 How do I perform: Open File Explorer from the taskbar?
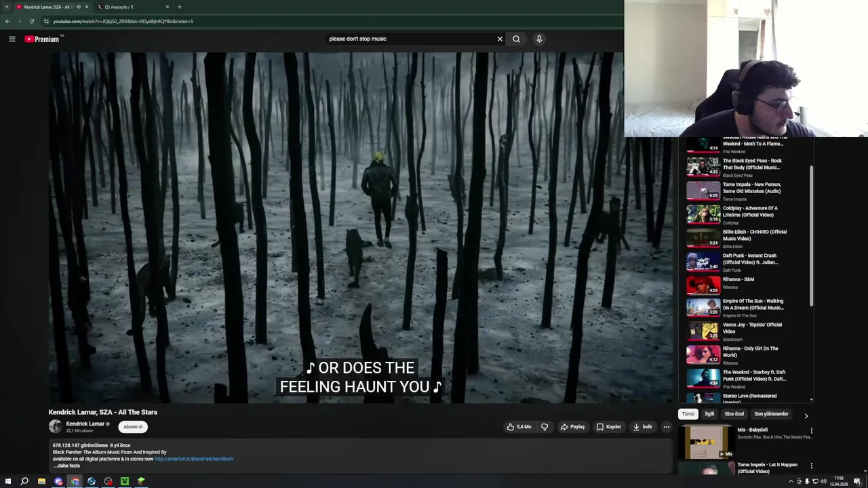coord(41,481)
